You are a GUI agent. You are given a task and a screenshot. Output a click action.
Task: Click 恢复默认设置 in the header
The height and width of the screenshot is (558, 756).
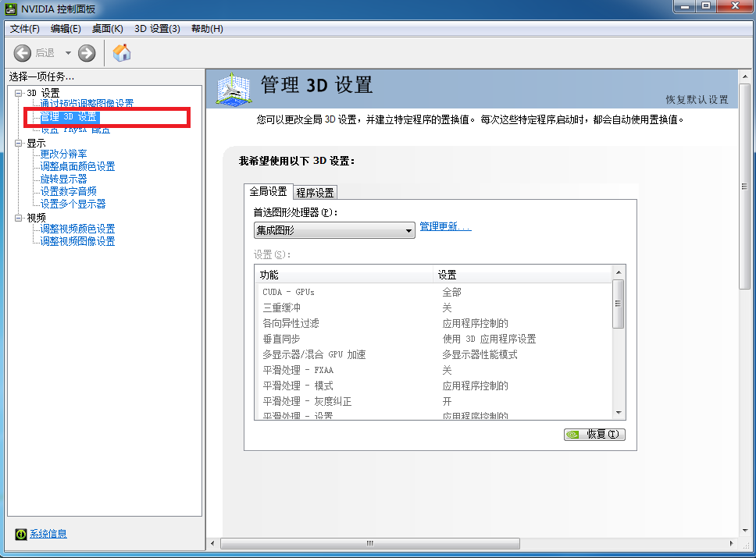coord(697,100)
